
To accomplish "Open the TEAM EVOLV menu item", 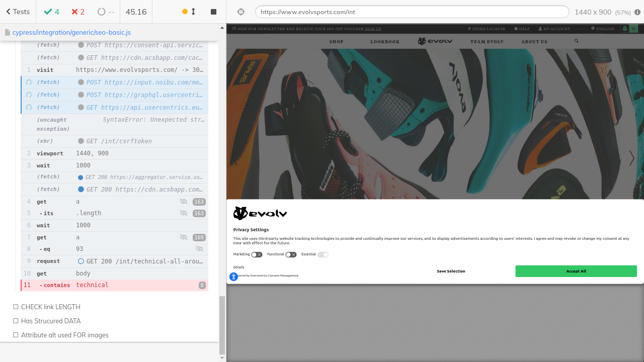I will pyautogui.click(x=487, y=42).
